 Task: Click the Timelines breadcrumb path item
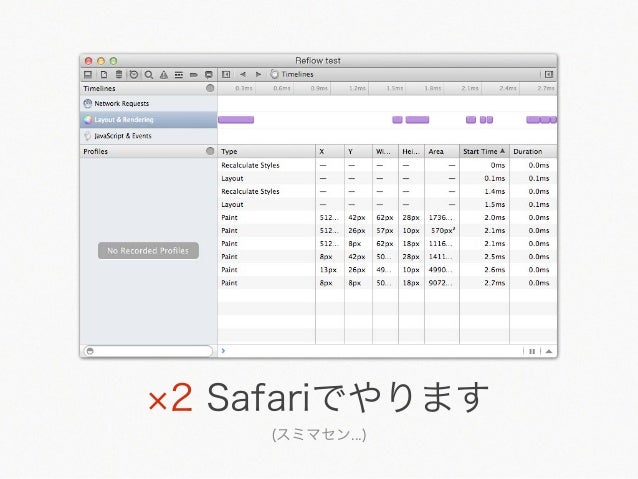click(292, 74)
